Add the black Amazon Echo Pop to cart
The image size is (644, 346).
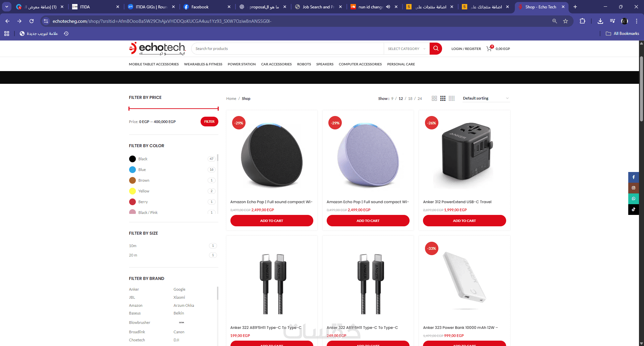pos(272,221)
